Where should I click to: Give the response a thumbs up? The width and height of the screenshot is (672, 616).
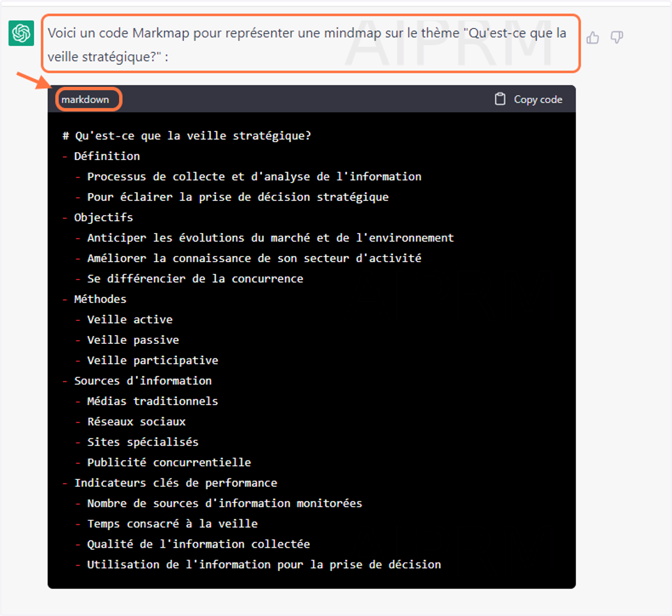[x=592, y=38]
